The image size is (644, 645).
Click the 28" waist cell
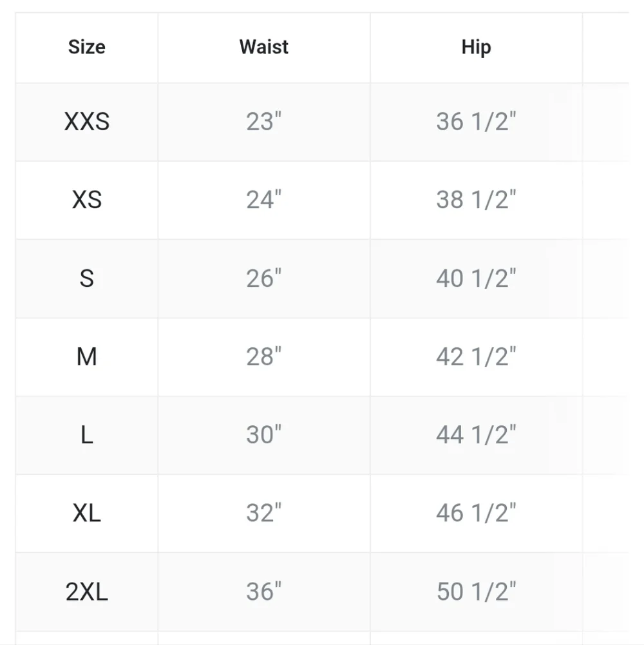coord(264,356)
